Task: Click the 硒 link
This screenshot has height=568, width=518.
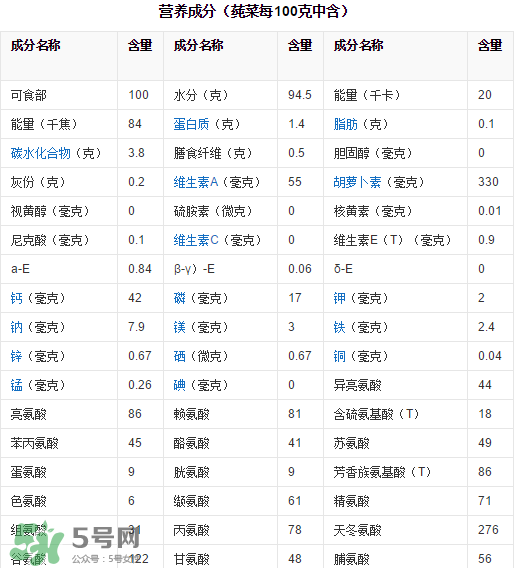Action: pyautogui.click(x=179, y=356)
